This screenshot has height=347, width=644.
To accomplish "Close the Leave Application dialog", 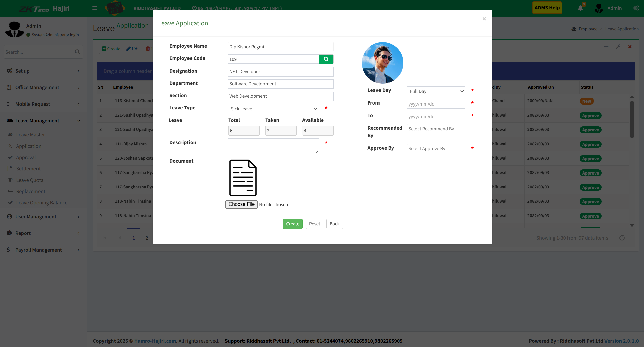I will 484,19.
